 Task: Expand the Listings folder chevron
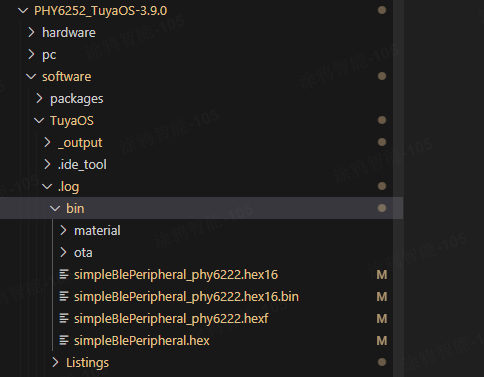pyautogui.click(x=55, y=363)
